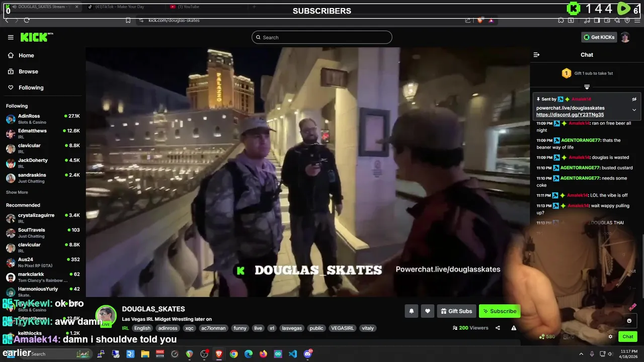Share the stream via share icon

point(498,328)
